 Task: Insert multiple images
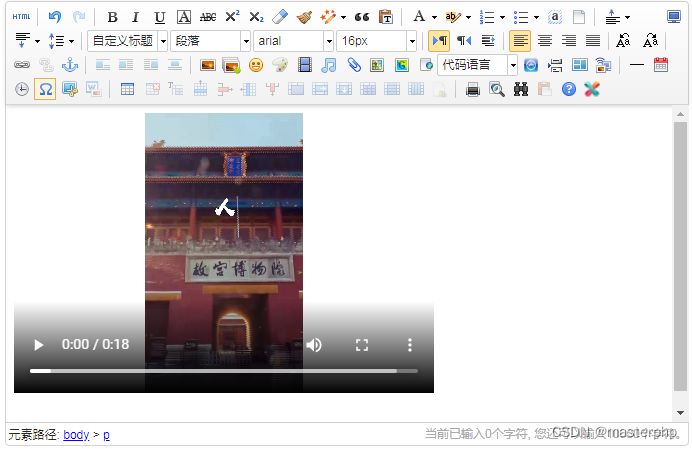tap(232, 65)
